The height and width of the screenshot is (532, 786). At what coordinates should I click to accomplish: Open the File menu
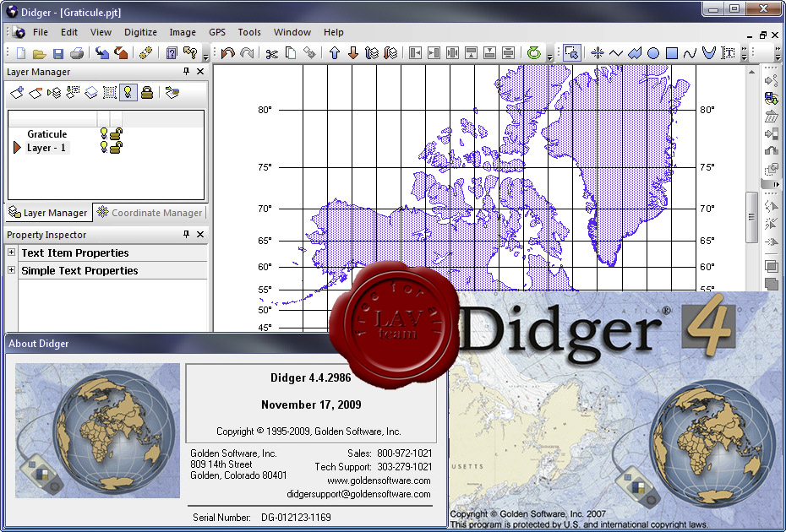[41, 32]
